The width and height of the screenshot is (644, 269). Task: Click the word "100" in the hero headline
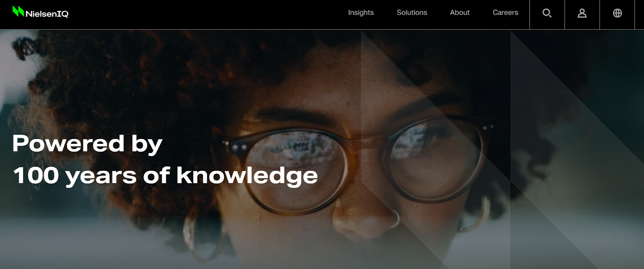tap(36, 176)
